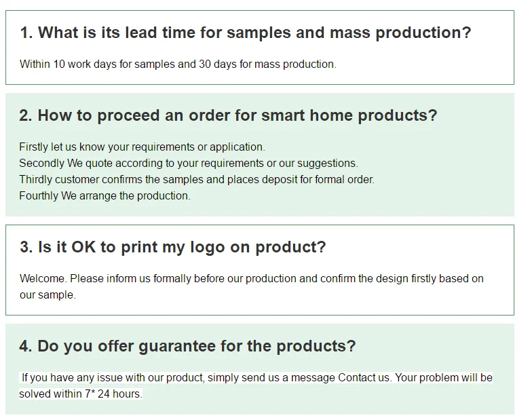Click the answer about 10 work days
Screen dimensions: 530x420
(x=177, y=64)
